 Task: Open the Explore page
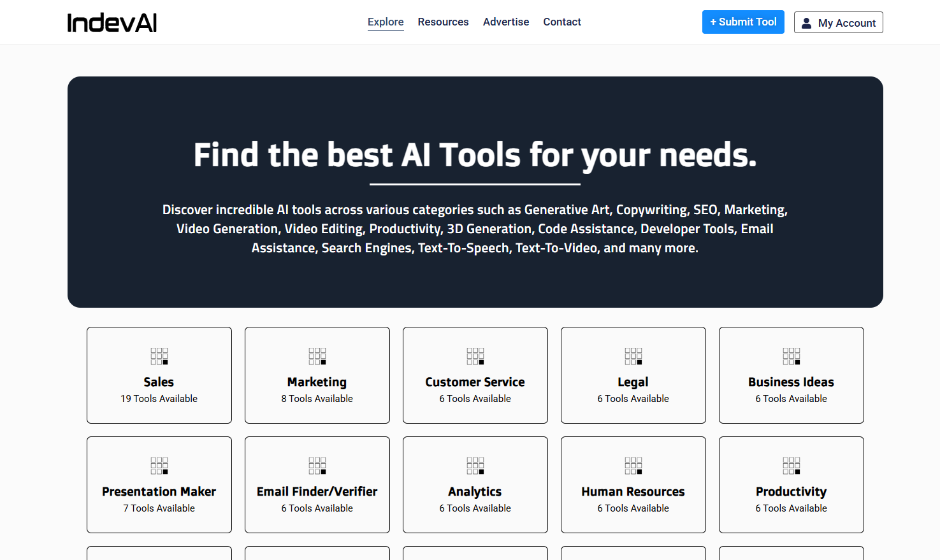tap(386, 22)
